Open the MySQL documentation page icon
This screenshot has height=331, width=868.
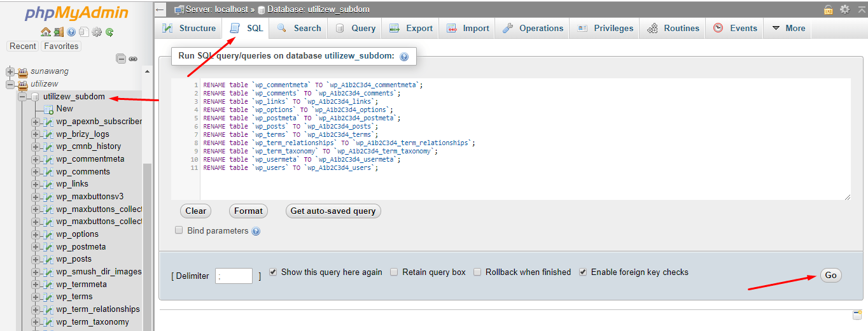click(84, 32)
